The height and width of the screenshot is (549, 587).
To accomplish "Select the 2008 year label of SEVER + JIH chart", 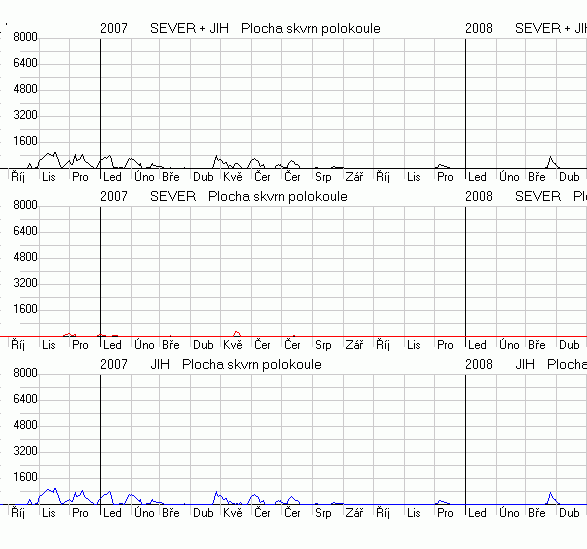I will point(479,28).
